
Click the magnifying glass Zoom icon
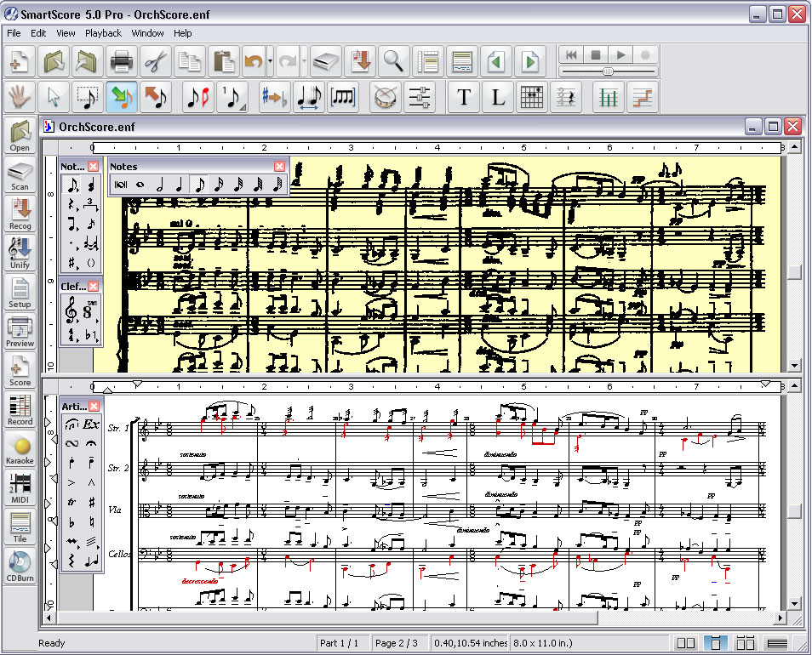393,61
